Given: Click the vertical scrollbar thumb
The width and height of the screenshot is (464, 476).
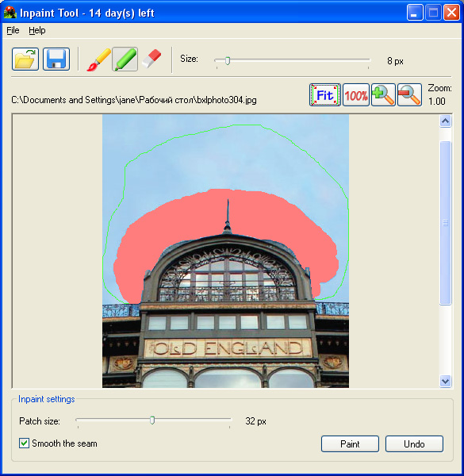Looking at the screenshot, I should tap(445, 223).
